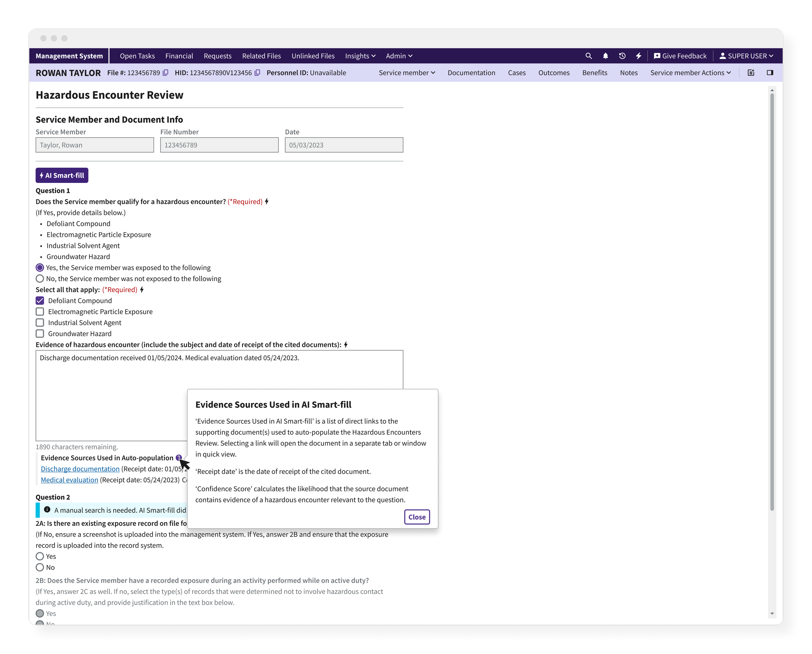Image resolution: width=812 pixels, height=654 pixels.
Task: Check Industrial Solvent Agent checkbox
Action: (40, 323)
